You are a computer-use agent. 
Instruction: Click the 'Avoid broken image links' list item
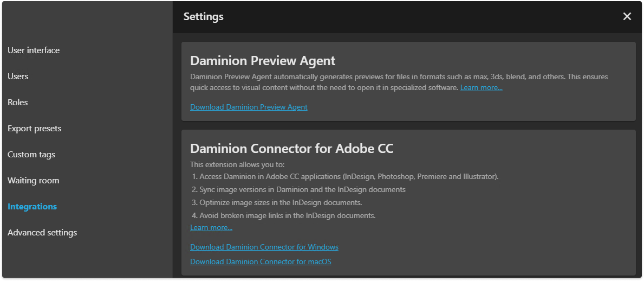pos(287,216)
